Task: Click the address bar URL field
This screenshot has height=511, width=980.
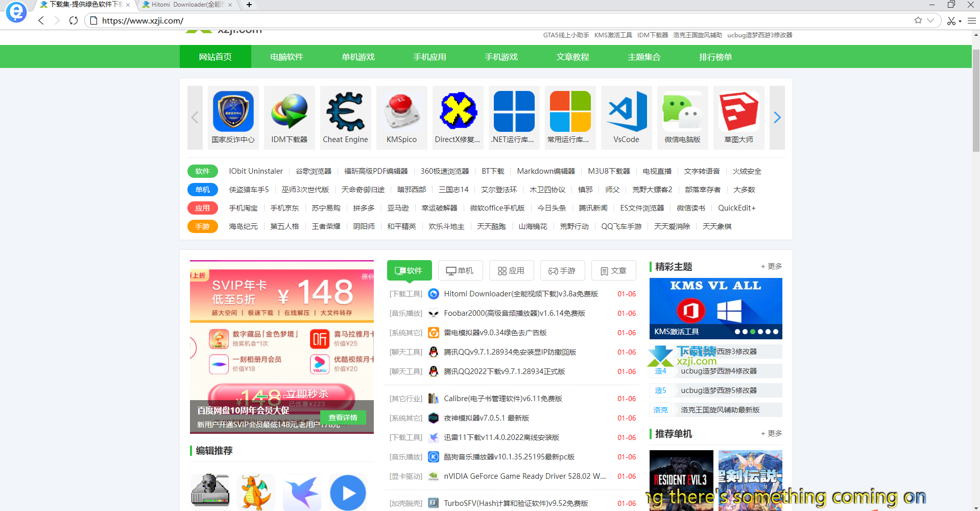Action: tap(500, 20)
